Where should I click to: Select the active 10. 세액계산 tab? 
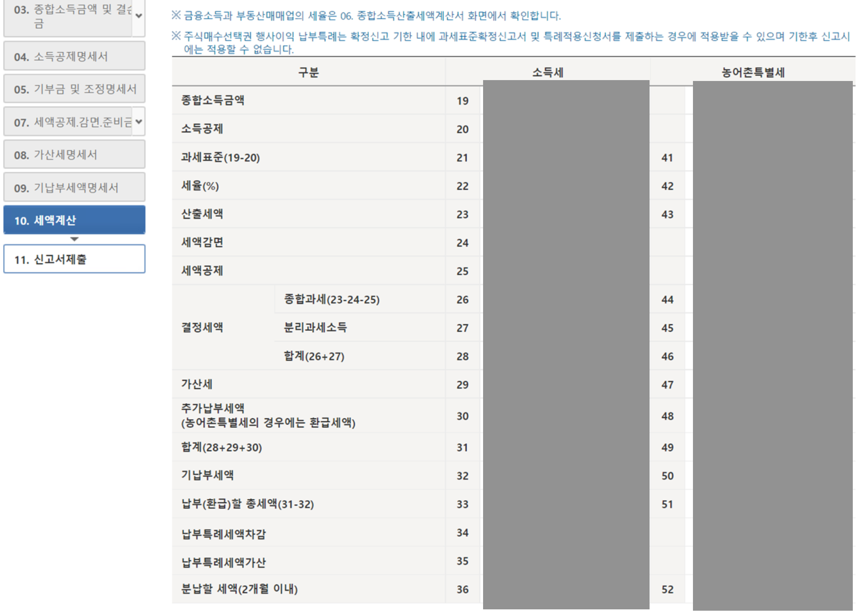74,220
